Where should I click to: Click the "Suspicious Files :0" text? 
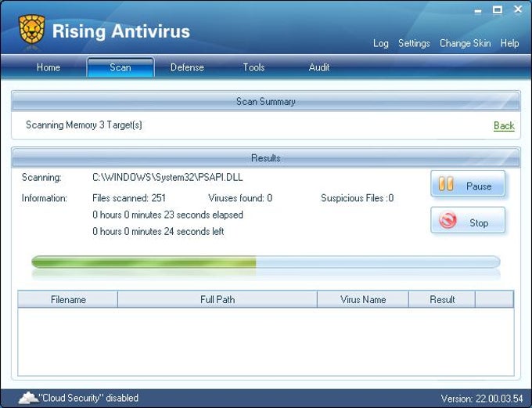coord(358,198)
